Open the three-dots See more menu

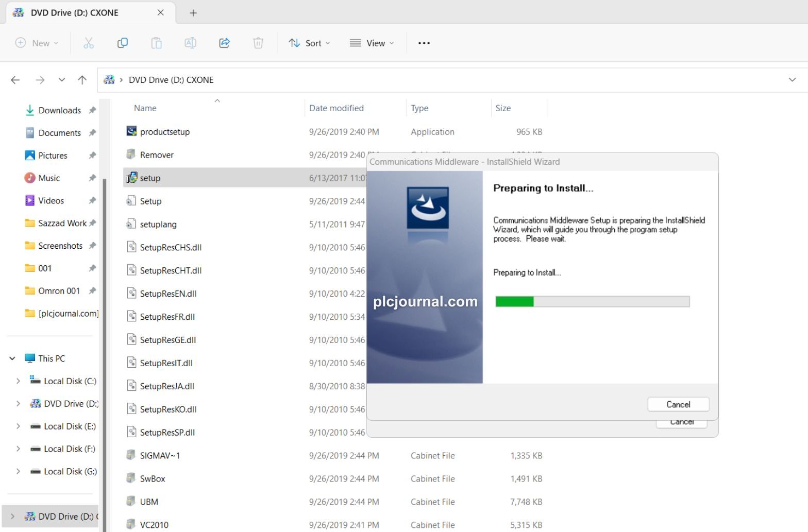[424, 43]
